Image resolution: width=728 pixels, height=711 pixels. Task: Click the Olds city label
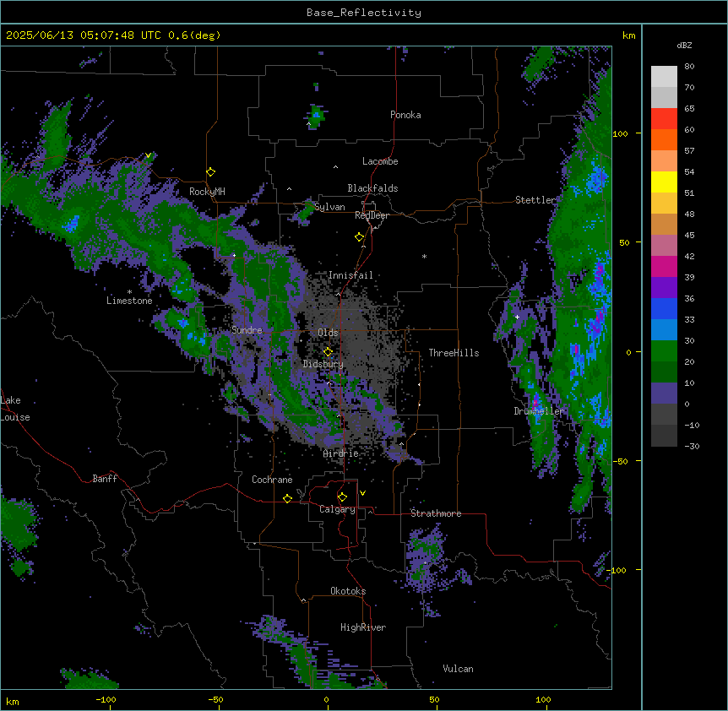[x=328, y=334]
